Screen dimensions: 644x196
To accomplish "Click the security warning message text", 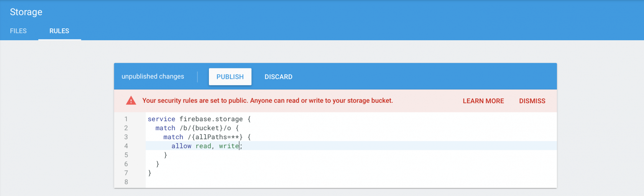I will [268, 100].
